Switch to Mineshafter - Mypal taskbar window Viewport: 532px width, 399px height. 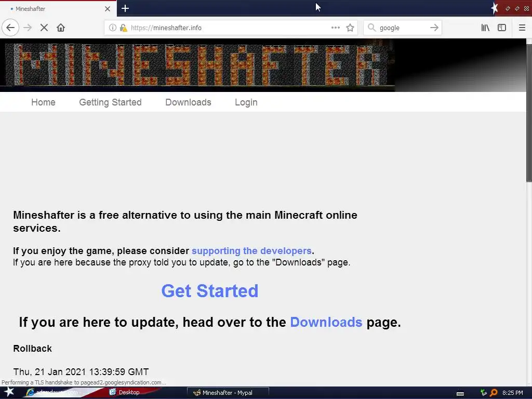pyautogui.click(x=228, y=393)
